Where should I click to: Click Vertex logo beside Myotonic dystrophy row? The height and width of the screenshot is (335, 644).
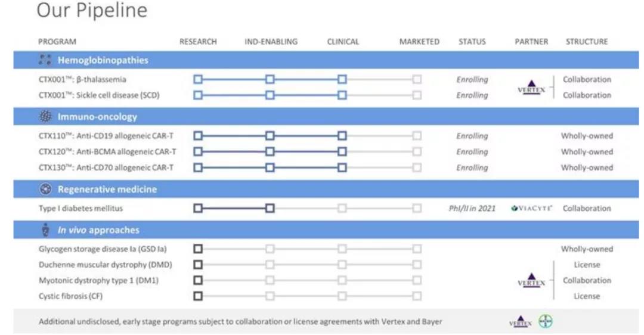[531, 281]
